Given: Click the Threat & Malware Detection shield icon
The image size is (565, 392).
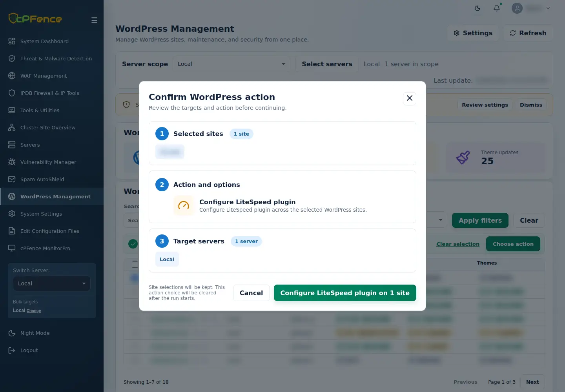Looking at the screenshot, I should click(12, 58).
